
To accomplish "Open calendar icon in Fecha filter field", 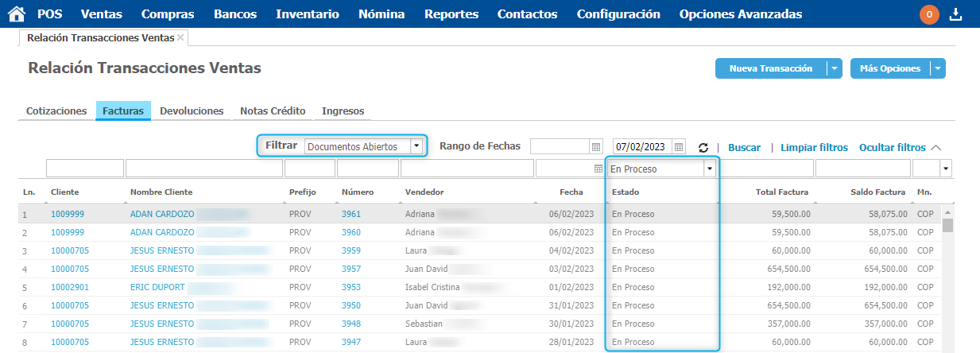I will (598, 169).
